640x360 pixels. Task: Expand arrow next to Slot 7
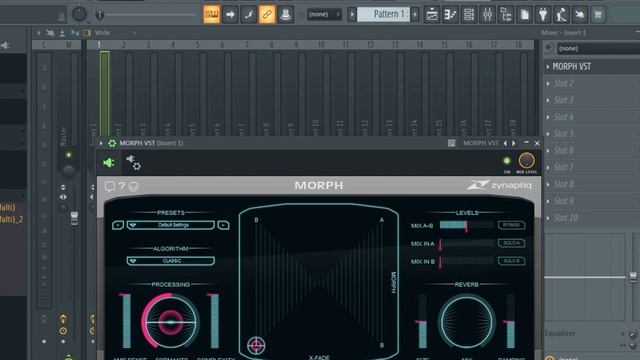pos(548,167)
